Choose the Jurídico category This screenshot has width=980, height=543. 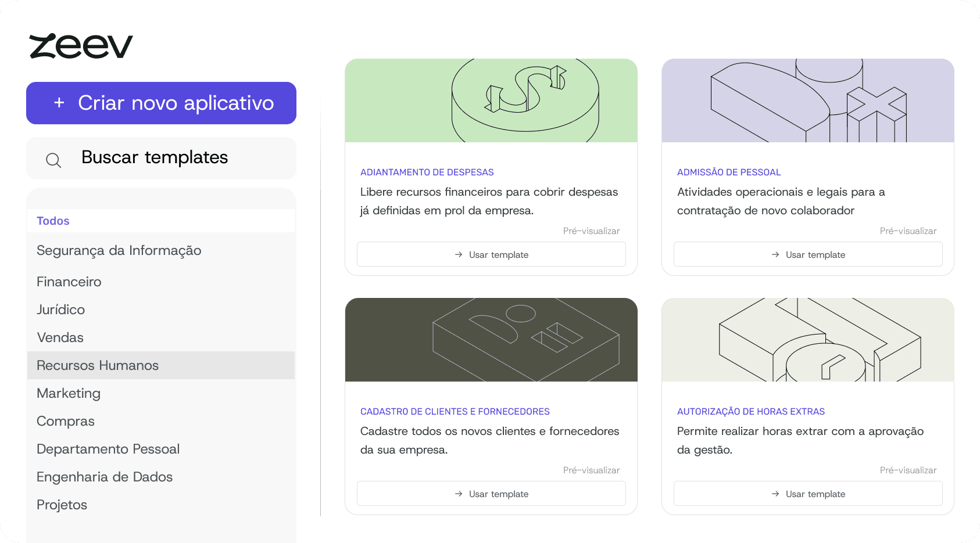pyautogui.click(x=61, y=310)
